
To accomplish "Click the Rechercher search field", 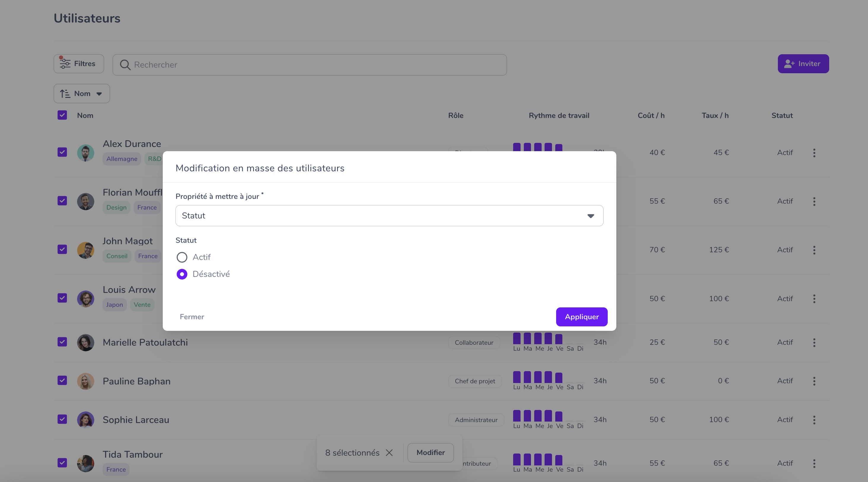I will click(x=309, y=65).
